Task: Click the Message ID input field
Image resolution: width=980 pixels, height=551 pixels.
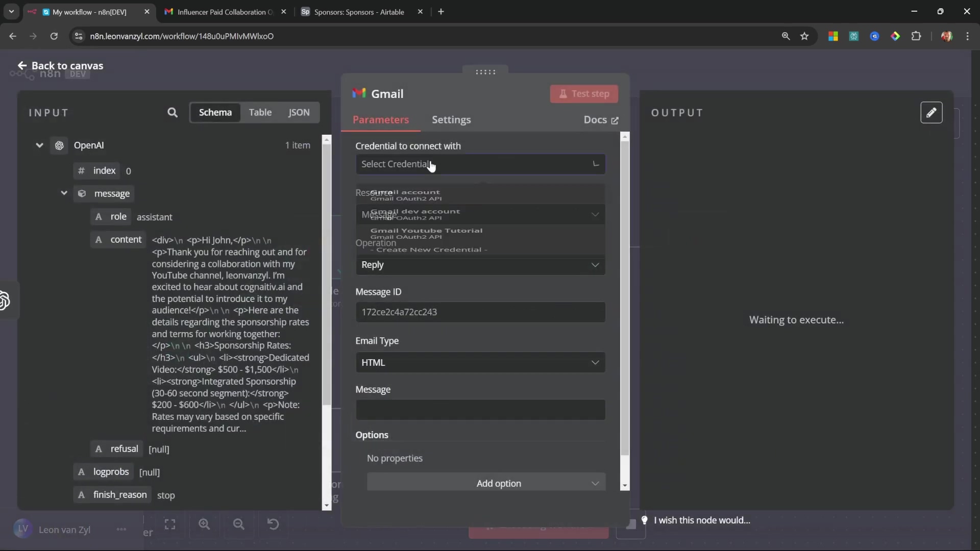Action: point(480,312)
